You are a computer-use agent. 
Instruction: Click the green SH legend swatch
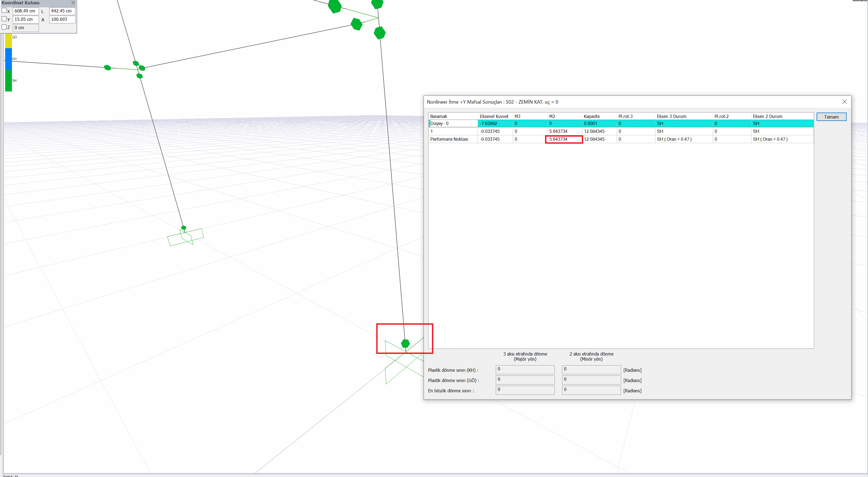[x=8, y=81]
